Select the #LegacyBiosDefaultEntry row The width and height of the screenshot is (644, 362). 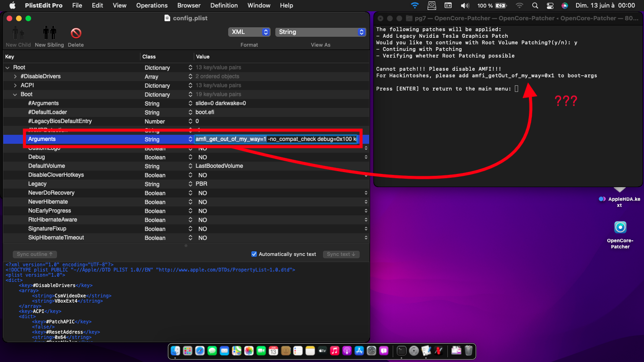[186, 121]
